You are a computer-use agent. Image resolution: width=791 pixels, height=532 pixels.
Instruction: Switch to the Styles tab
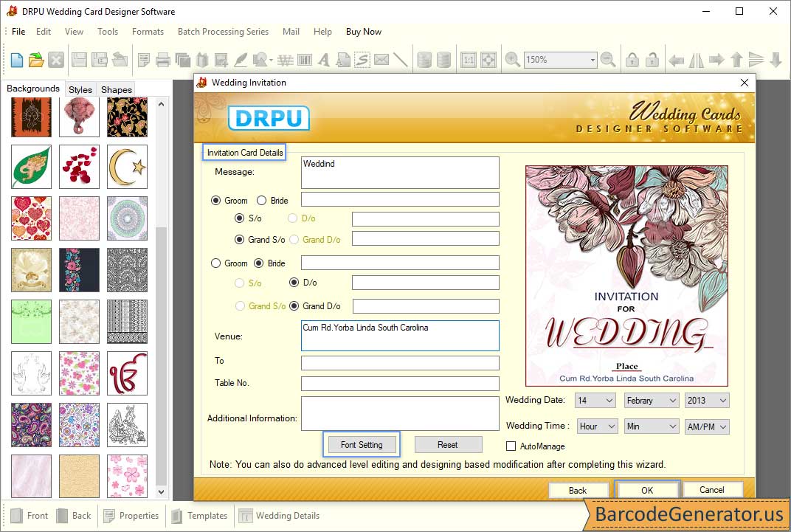point(80,89)
